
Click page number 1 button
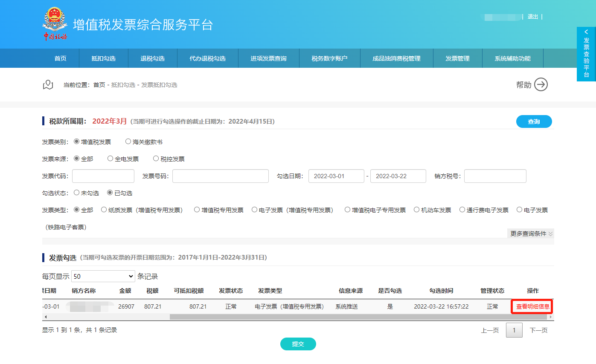tap(515, 330)
